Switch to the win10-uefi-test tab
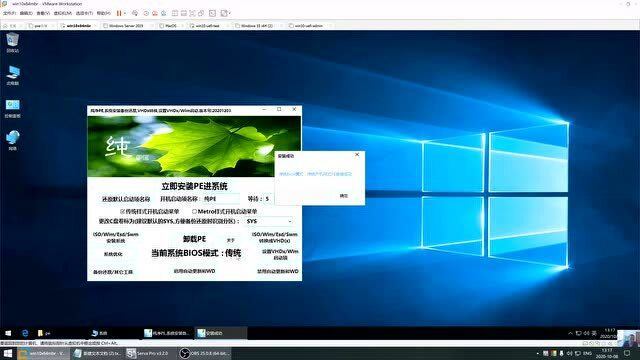640x360 pixels. point(207,26)
